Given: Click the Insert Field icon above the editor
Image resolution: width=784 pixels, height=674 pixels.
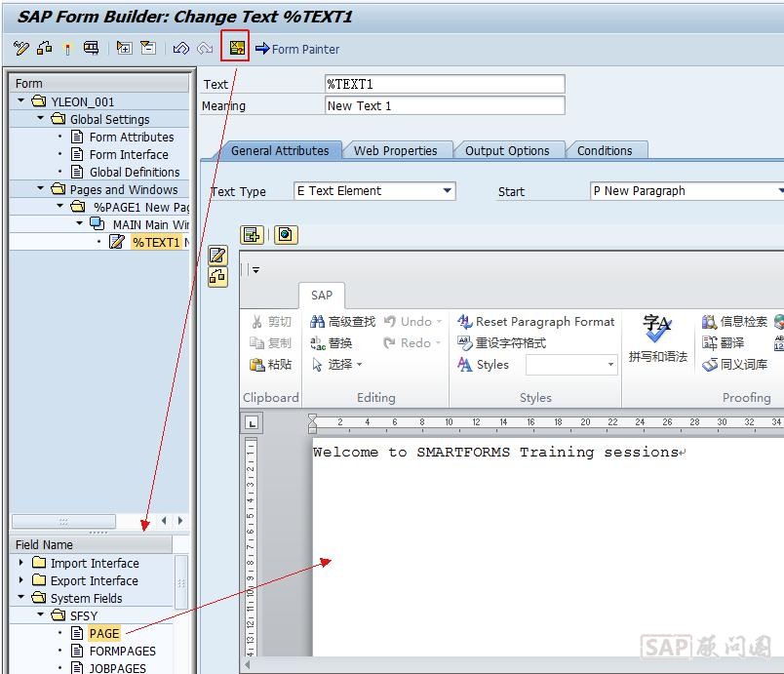Looking at the screenshot, I should click(253, 234).
